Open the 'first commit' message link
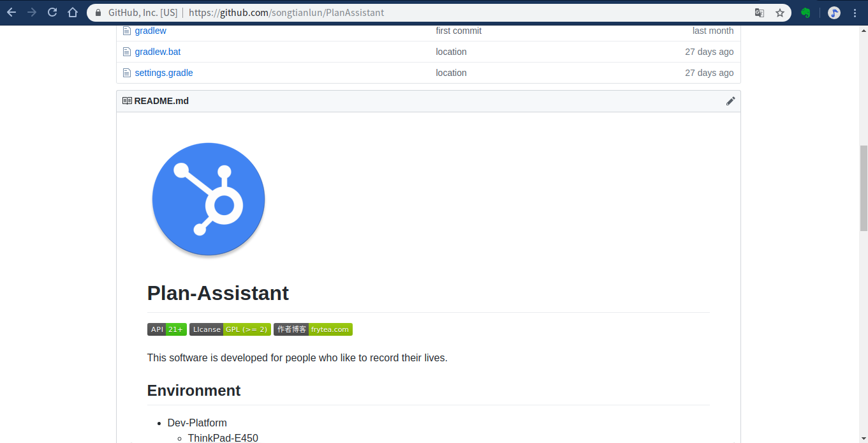The width and height of the screenshot is (868, 443). tap(459, 31)
